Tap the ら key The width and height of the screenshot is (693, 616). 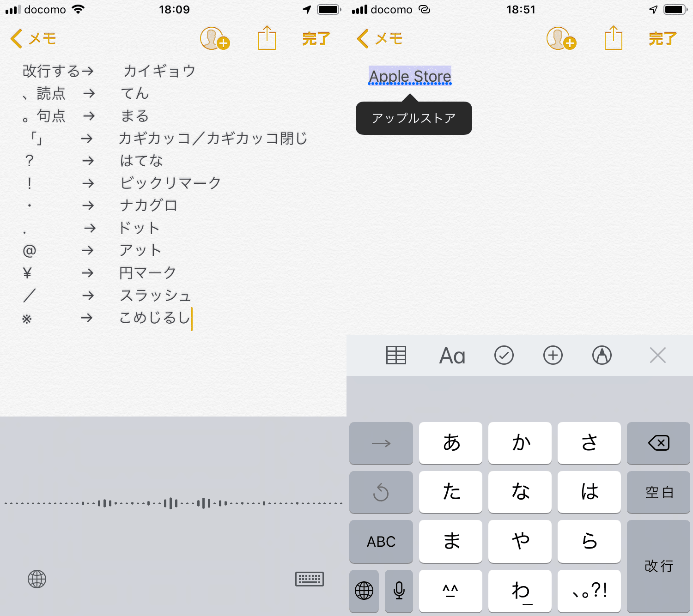[589, 542]
